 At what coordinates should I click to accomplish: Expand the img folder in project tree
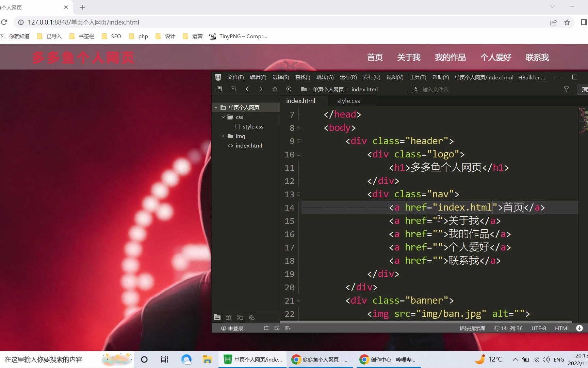coord(223,136)
